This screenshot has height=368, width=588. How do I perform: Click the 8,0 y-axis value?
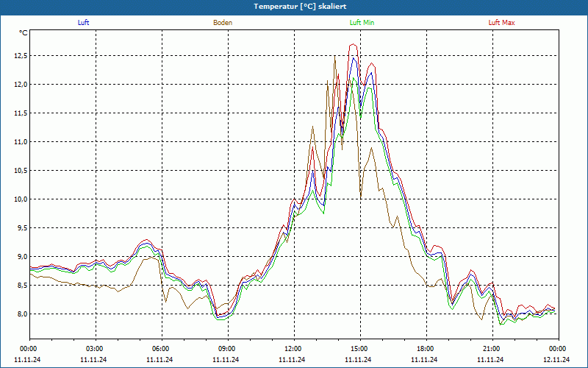click(x=23, y=314)
